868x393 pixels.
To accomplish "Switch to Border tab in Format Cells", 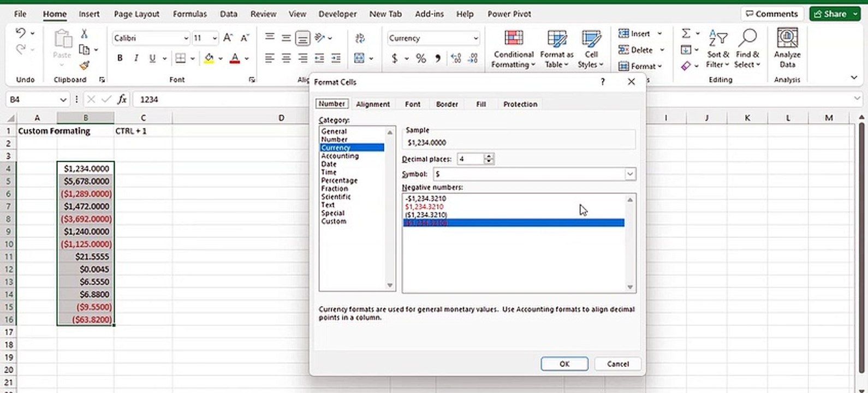I will [x=447, y=104].
